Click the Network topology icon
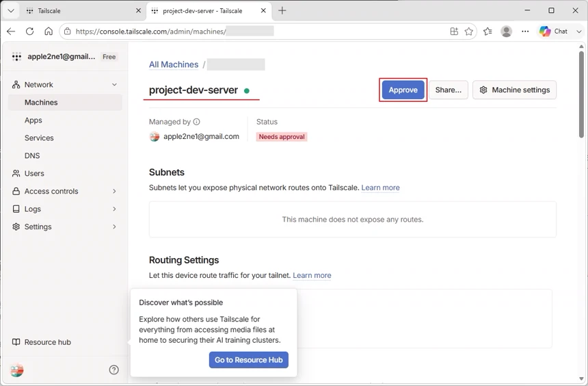588x386 pixels. (16, 85)
